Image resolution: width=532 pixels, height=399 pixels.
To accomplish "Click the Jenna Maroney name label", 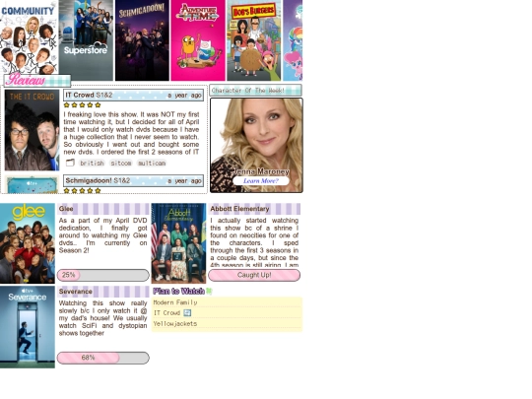I will 261,171.
